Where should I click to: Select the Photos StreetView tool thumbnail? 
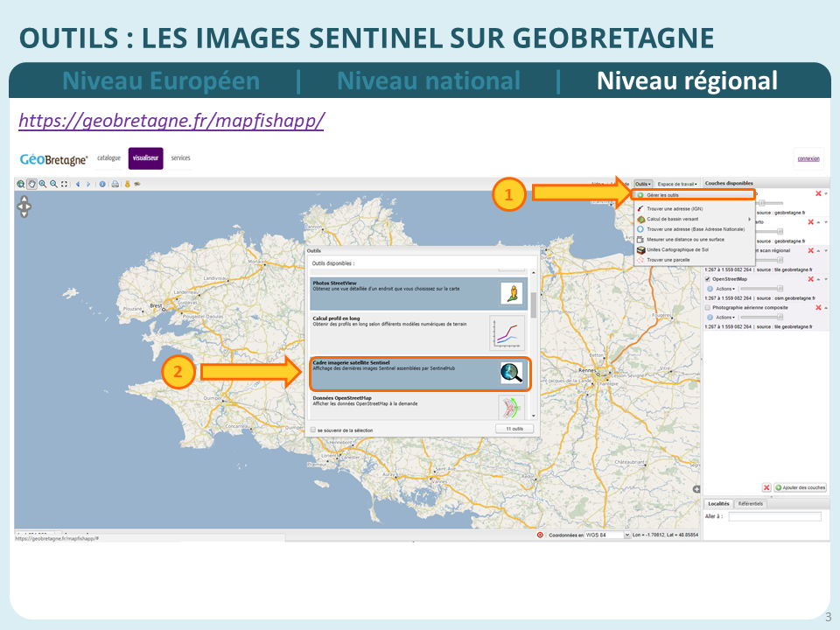click(x=512, y=293)
